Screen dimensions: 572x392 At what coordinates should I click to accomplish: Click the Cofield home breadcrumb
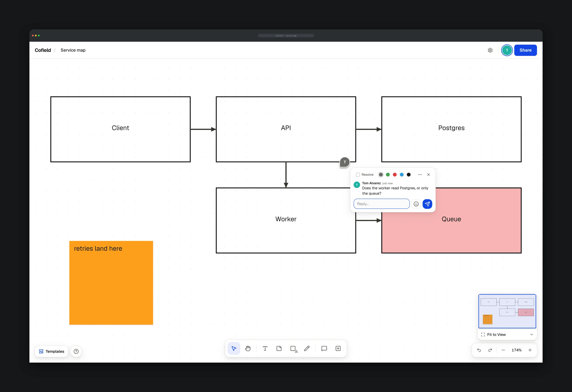(43, 50)
